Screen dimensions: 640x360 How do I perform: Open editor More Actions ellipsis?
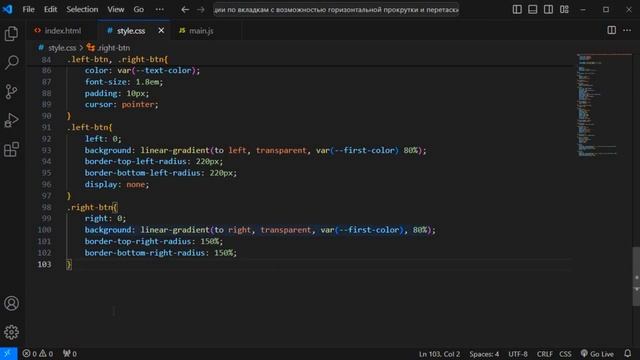627,30
